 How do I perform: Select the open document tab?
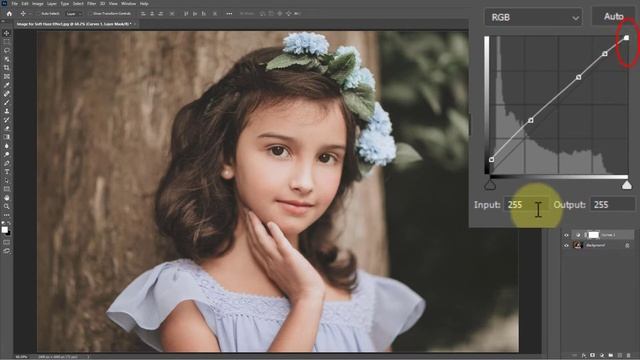[x=75, y=24]
